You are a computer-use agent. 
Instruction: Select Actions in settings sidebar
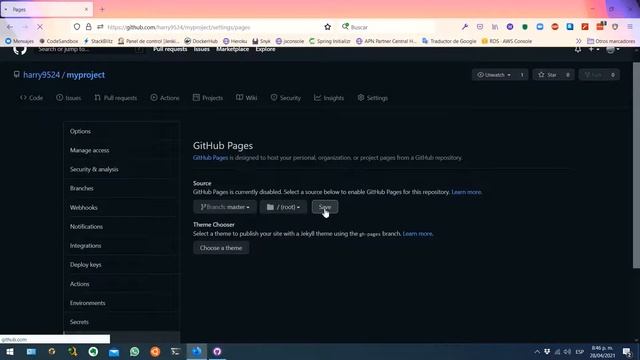(x=121, y=284)
